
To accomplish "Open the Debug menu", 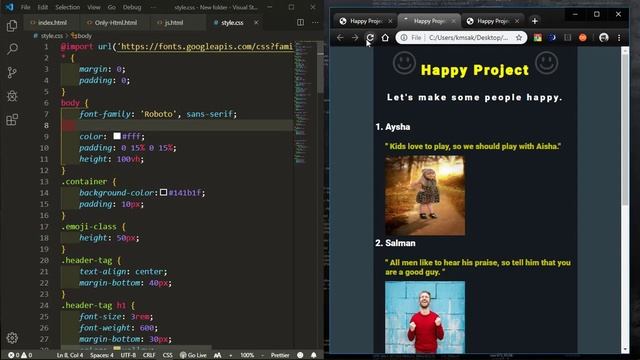I will coord(132,7).
